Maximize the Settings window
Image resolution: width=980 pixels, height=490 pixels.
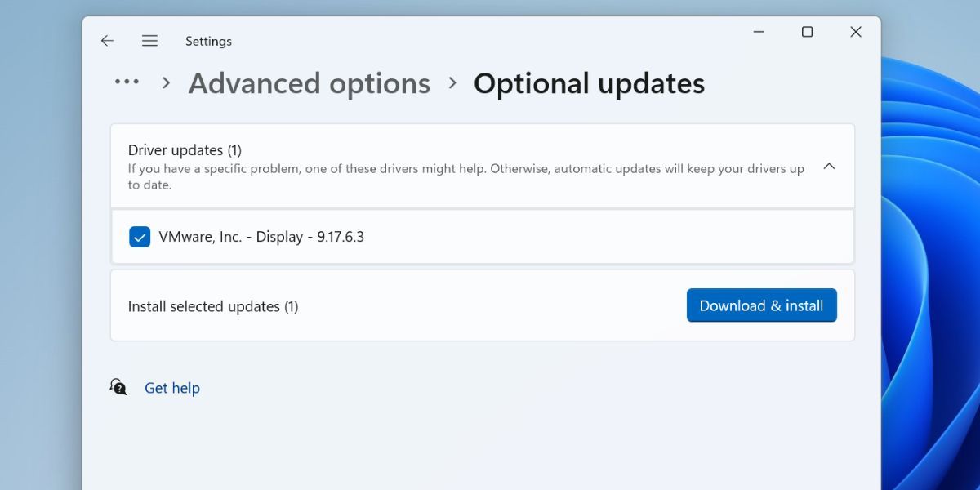coord(807,32)
